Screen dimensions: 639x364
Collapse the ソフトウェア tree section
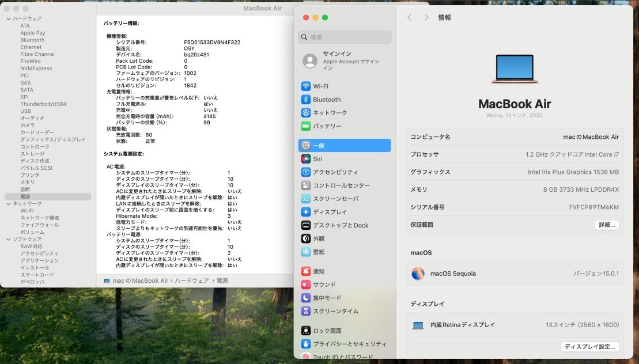click(x=9, y=240)
